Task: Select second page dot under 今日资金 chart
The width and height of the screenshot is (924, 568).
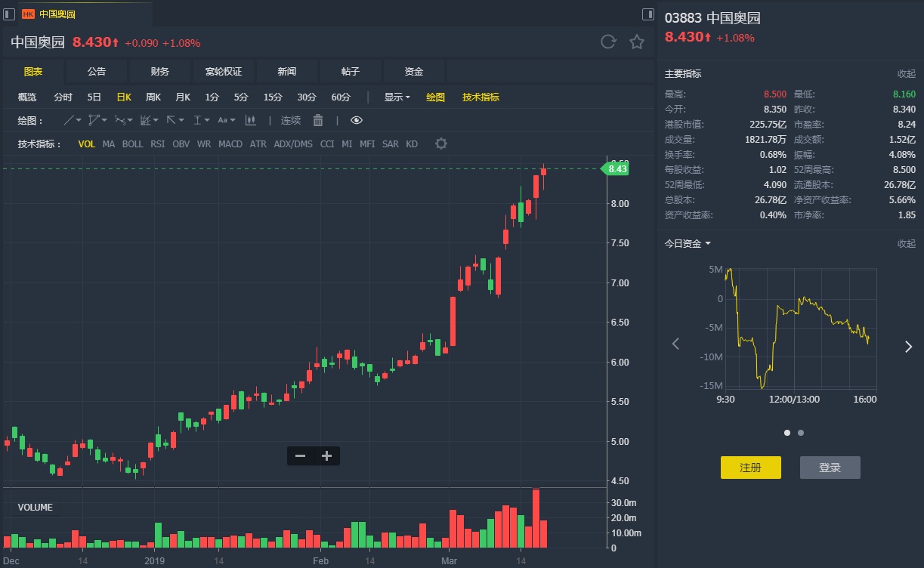Action: [x=801, y=433]
